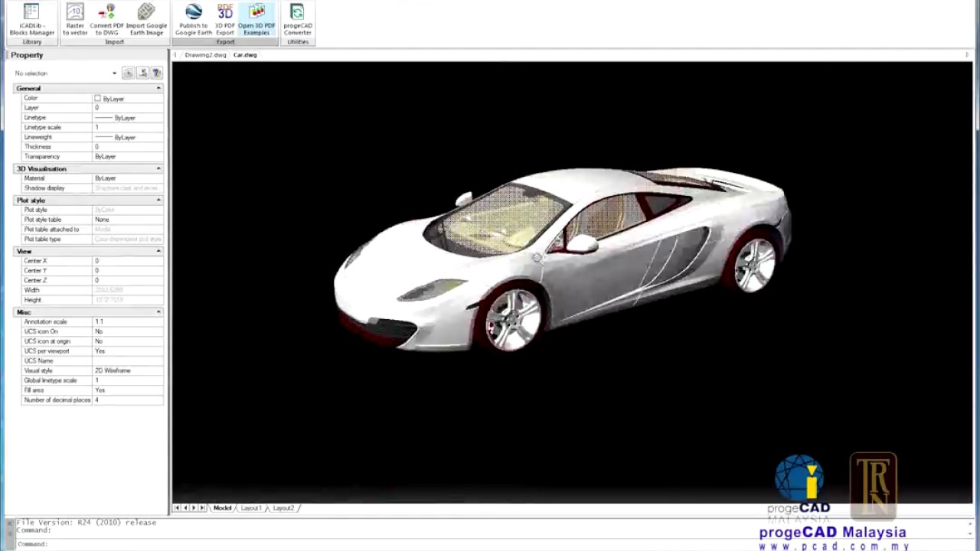Edit the Center Y value
This screenshot has width=980, height=551.
128,270
